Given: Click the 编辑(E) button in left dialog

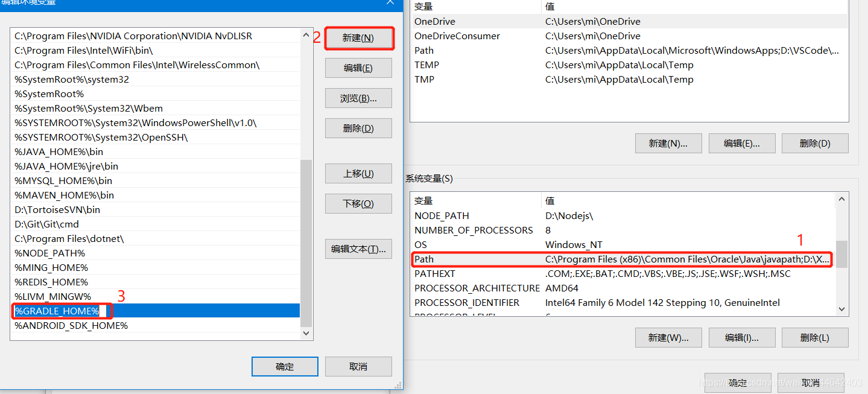Looking at the screenshot, I should point(358,68).
